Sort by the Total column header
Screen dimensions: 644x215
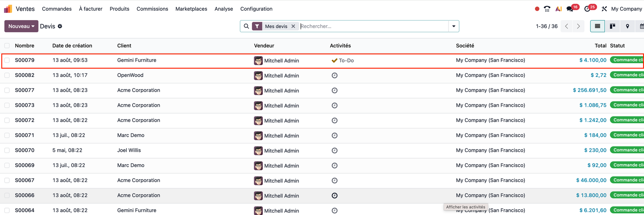[600, 46]
